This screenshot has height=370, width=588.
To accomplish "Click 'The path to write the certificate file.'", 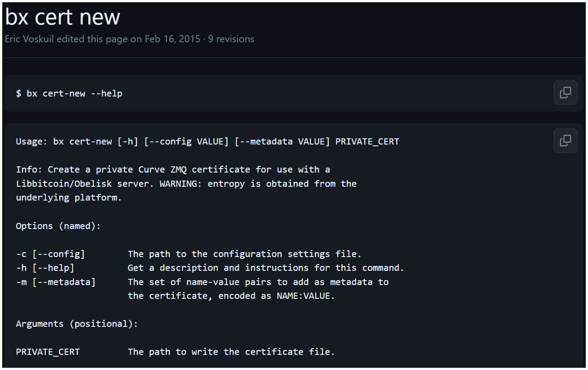I will tap(231, 352).
